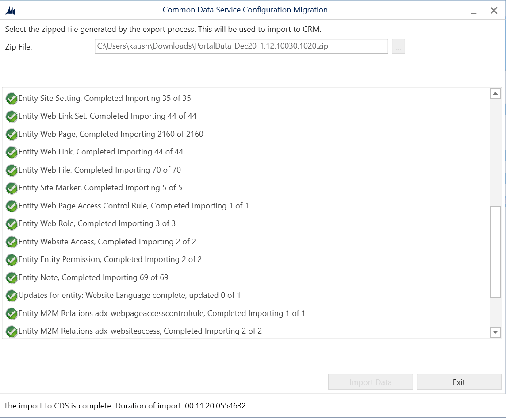Click the check icon beside M2M adx_websiteaccess
The height and width of the screenshot is (420, 506).
click(x=11, y=331)
